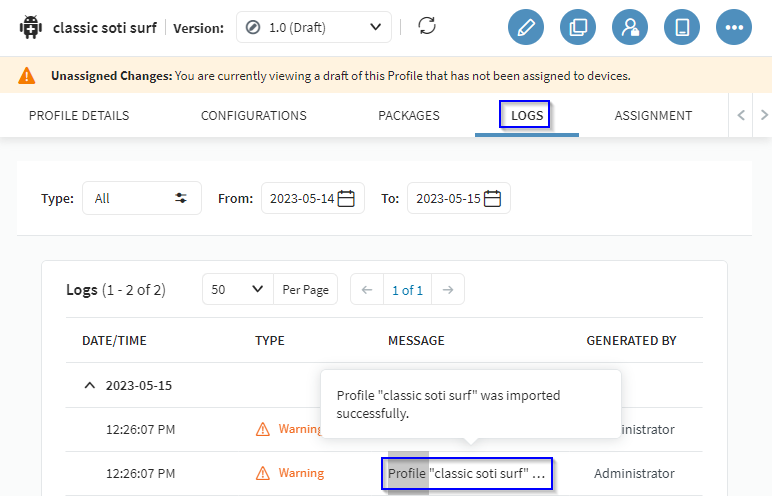Change the 50 per page dropdown
This screenshot has width=772, height=496.
click(x=237, y=290)
